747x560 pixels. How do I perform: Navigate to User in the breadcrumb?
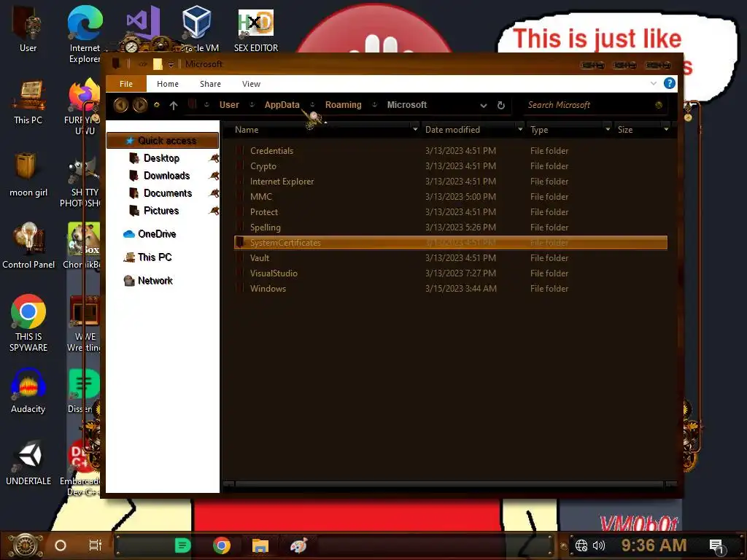pyautogui.click(x=229, y=105)
